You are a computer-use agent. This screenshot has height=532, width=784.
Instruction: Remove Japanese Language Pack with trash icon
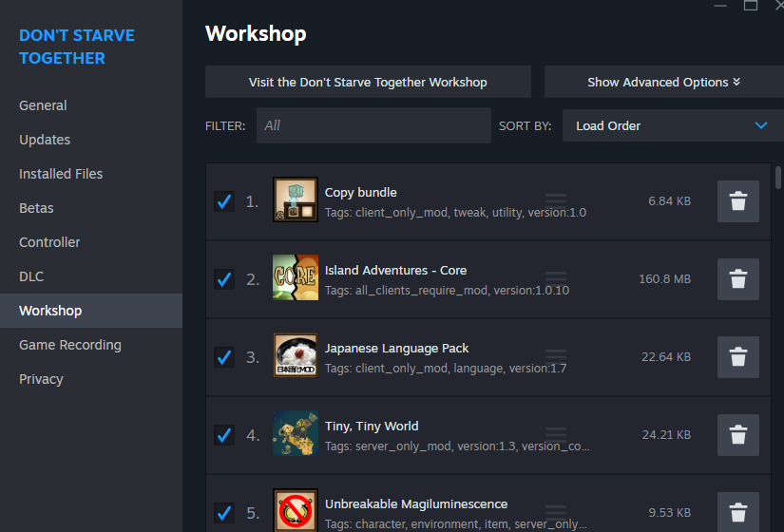[x=737, y=357]
